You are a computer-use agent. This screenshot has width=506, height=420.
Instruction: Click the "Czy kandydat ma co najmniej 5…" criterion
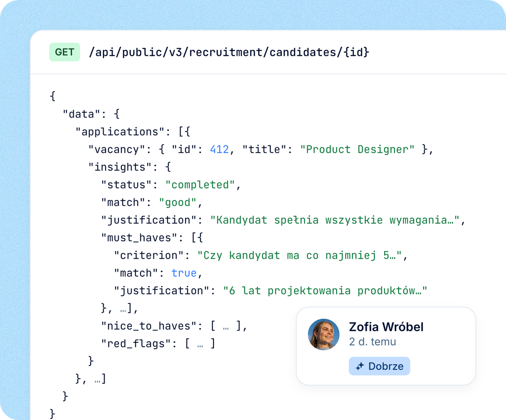(300, 256)
